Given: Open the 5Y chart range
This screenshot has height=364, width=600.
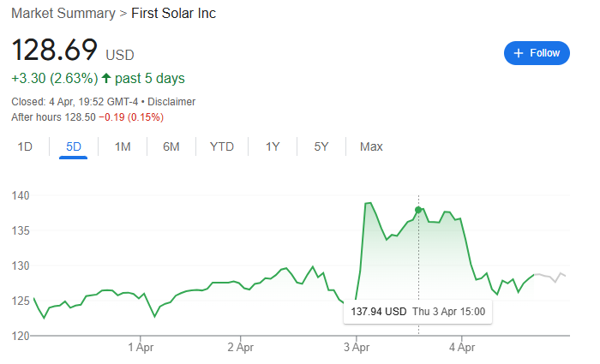Looking at the screenshot, I should pos(321,146).
